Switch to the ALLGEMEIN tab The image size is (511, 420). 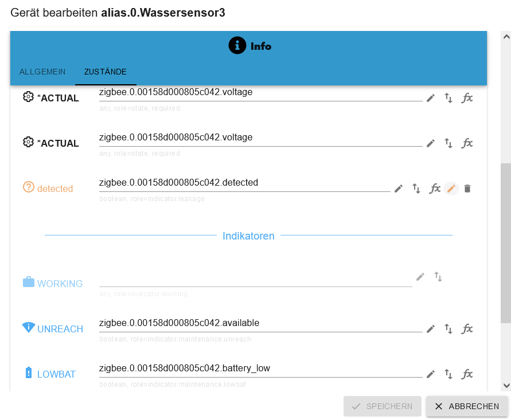42,72
